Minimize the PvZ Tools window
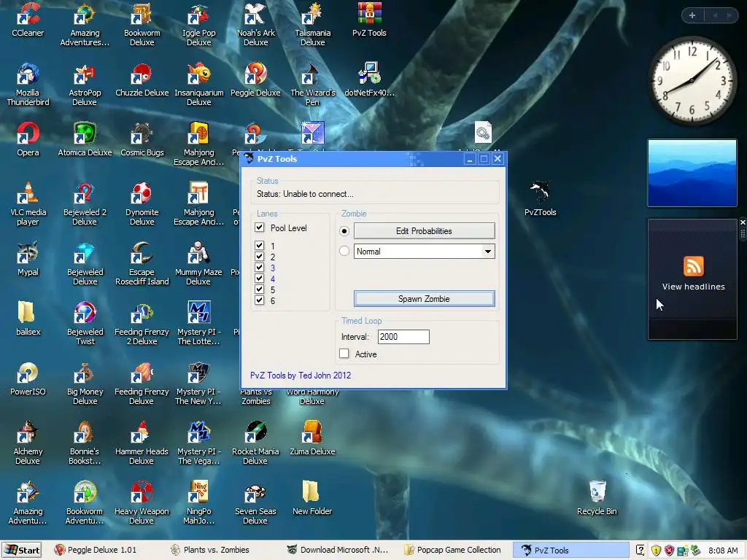Screen dimensions: 747x560 [470, 158]
